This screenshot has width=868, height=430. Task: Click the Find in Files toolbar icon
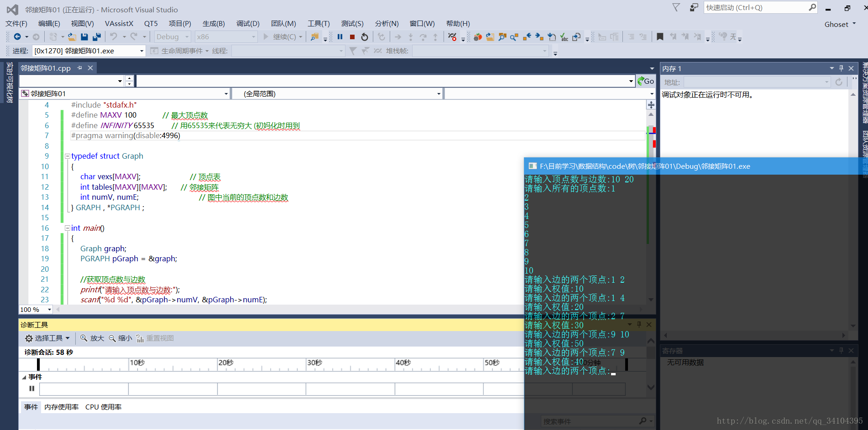[315, 36]
